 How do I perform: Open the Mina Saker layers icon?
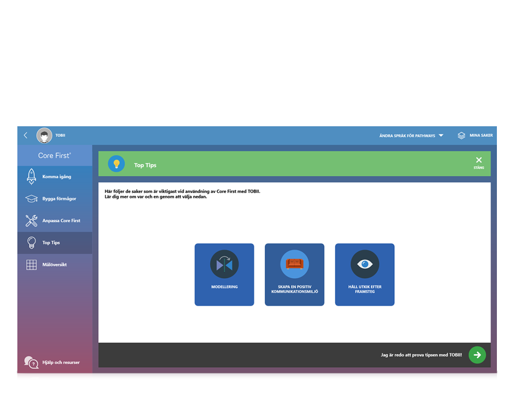click(x=461, y=136)
